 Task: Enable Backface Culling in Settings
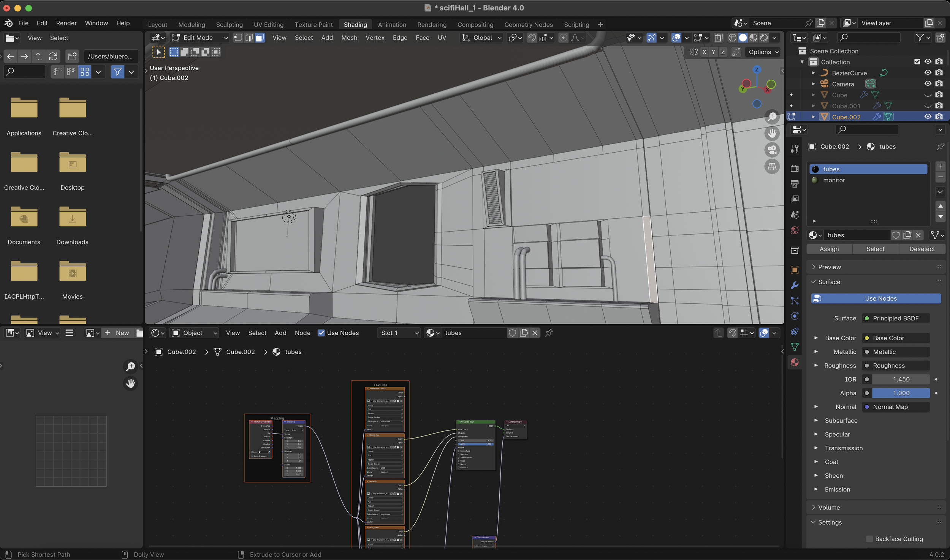(870, 539)
